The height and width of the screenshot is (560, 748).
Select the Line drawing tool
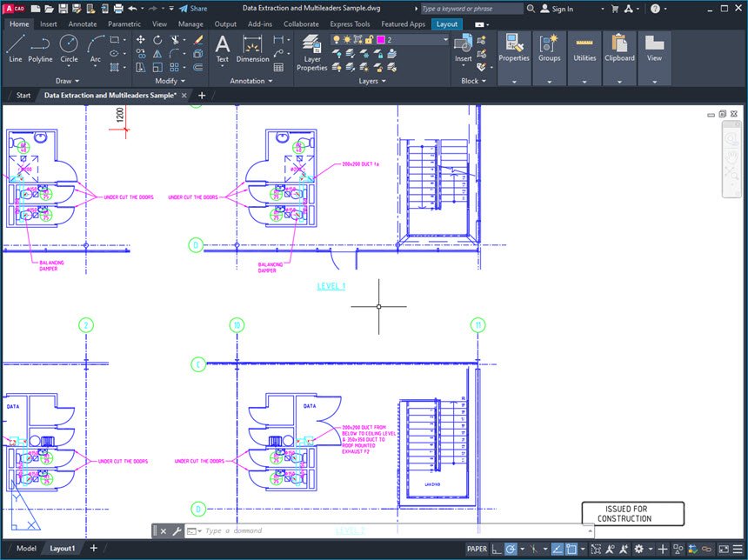click(x=16, y=48)
